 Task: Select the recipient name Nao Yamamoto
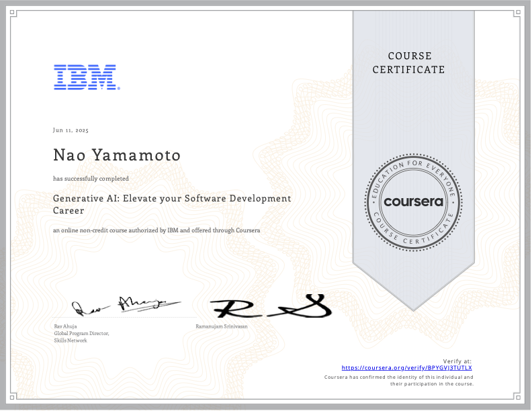point(117,155)
